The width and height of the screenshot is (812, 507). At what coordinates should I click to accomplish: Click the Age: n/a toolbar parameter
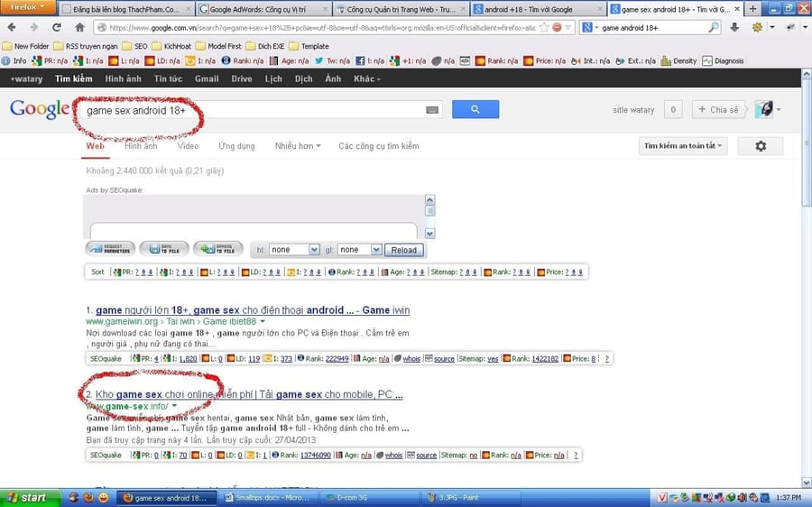pos(289,60)
